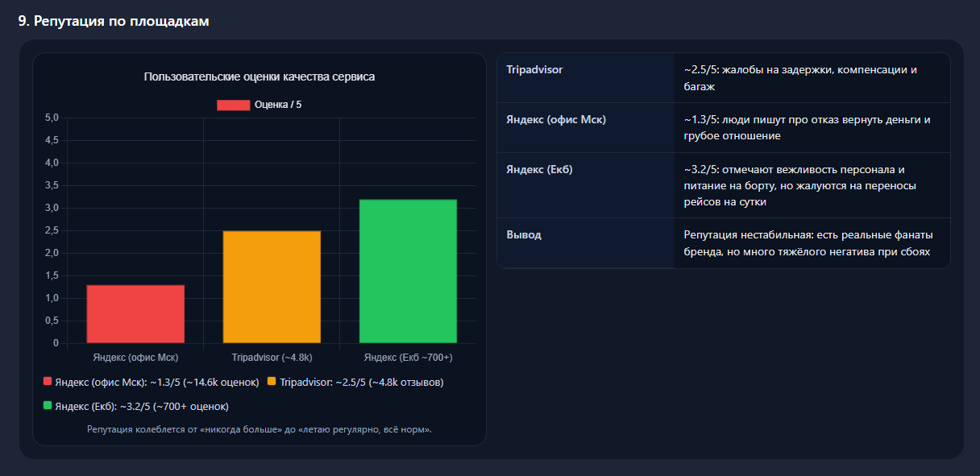Viewport: 980px width, 476px height.
Task: Select the green Яндекс (Екб) bar
Action: [x=408, y=271]
